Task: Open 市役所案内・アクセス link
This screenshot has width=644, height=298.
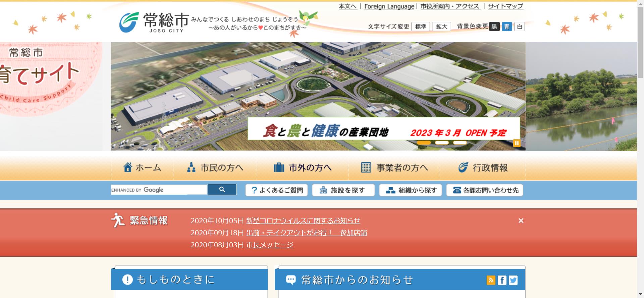Action: [450, 6]
